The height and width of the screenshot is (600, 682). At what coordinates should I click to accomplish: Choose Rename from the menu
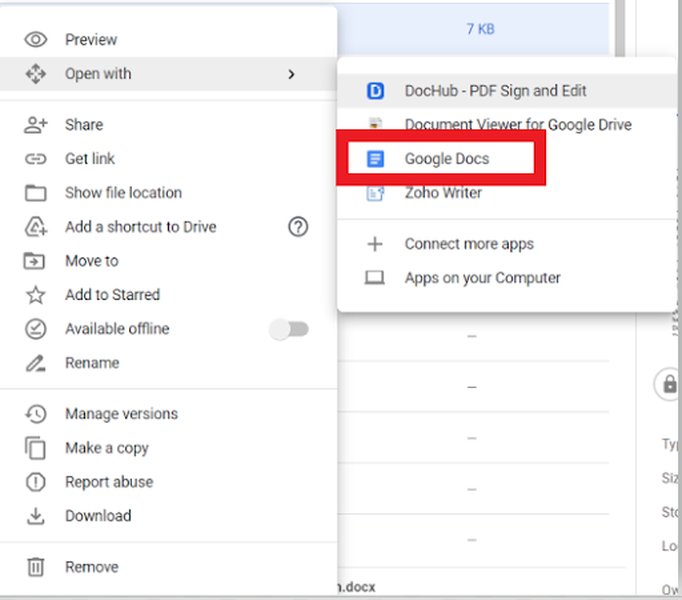(x=168, y=363)
